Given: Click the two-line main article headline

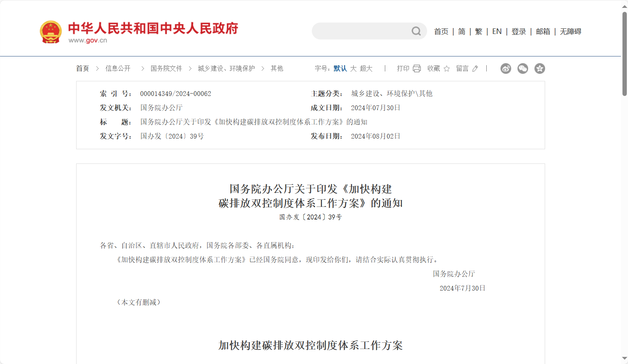Looking at the screenshot, I should click(x=311, y=196).
